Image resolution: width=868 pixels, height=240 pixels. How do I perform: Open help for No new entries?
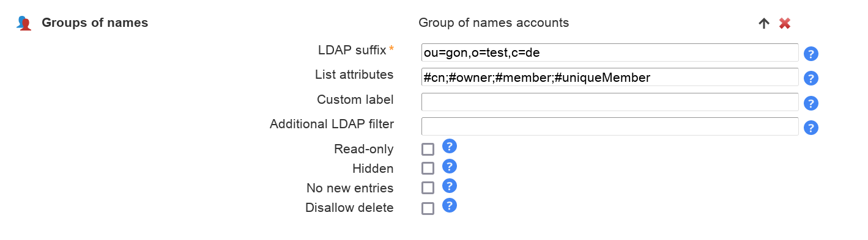450,186
